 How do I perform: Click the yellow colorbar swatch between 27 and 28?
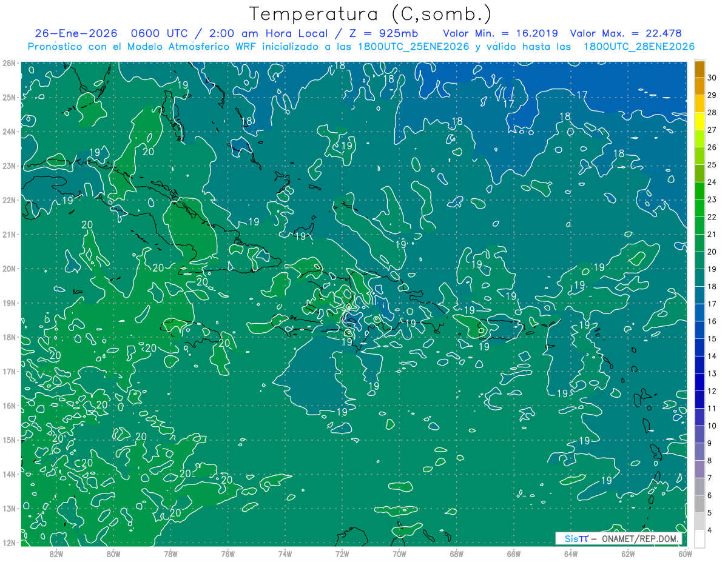(x=699, y=122)
